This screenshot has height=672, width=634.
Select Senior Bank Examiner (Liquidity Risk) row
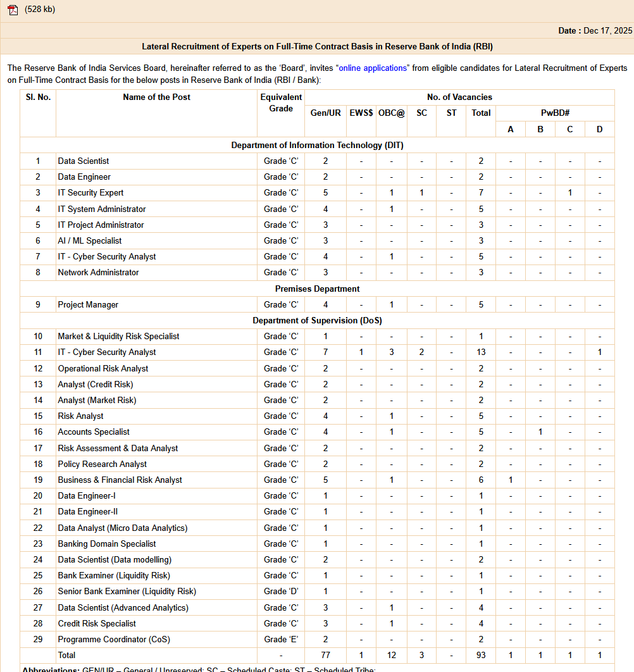point(127,591)
